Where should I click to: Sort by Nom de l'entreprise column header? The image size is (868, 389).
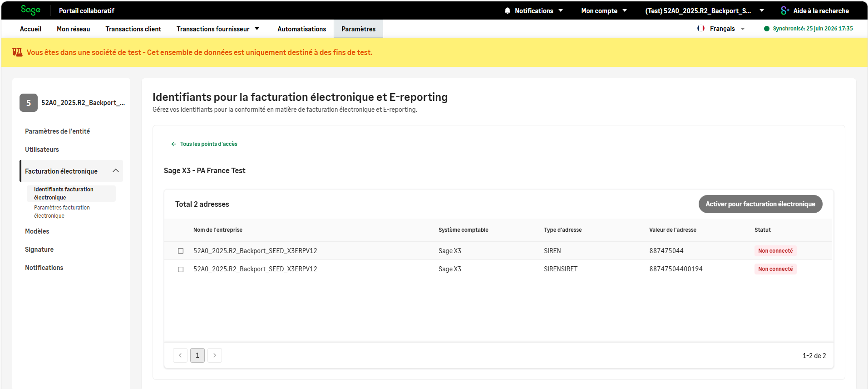[218, 230]
